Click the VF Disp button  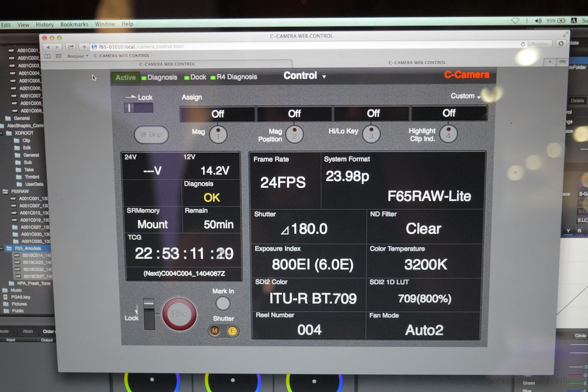pos(151,135)
